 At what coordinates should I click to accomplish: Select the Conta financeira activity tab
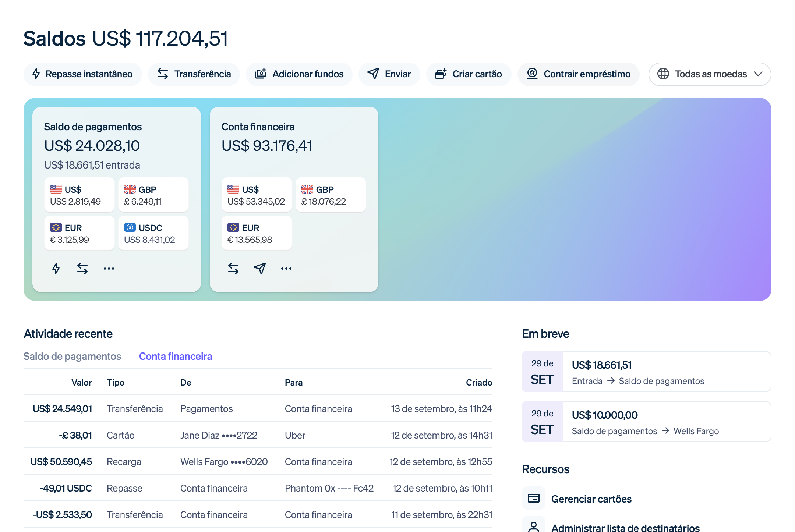pyautogui.click(x=176, y=356)
